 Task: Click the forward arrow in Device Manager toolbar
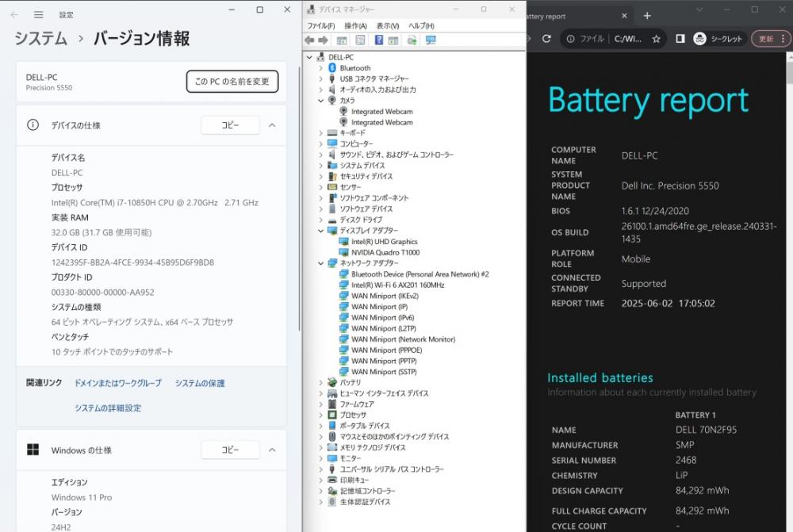coord(323,40)
